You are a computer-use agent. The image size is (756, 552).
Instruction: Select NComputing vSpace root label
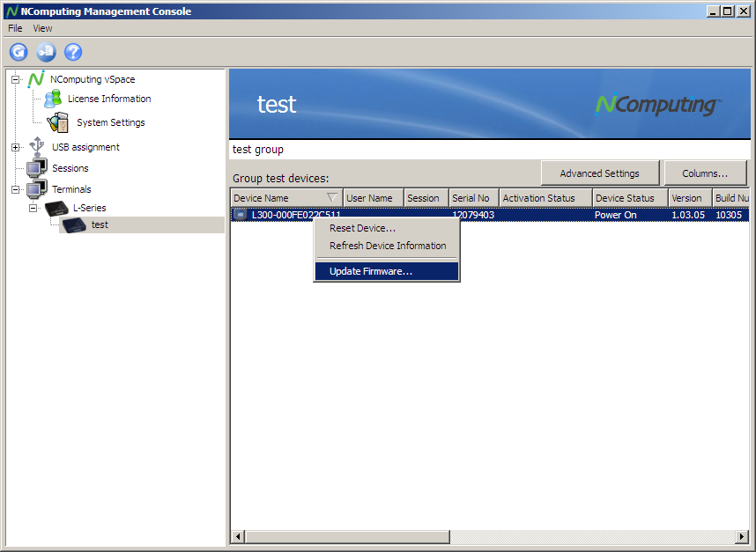93,79
